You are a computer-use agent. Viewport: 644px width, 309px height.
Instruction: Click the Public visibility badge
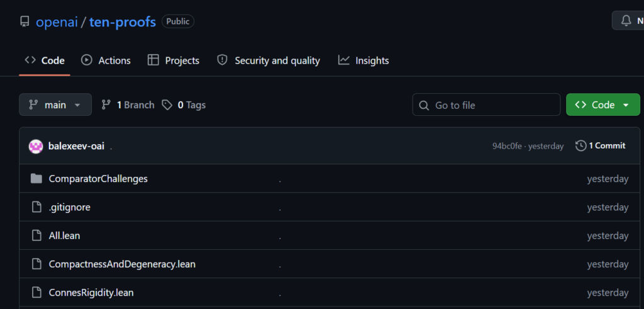[x=178, y=21]
